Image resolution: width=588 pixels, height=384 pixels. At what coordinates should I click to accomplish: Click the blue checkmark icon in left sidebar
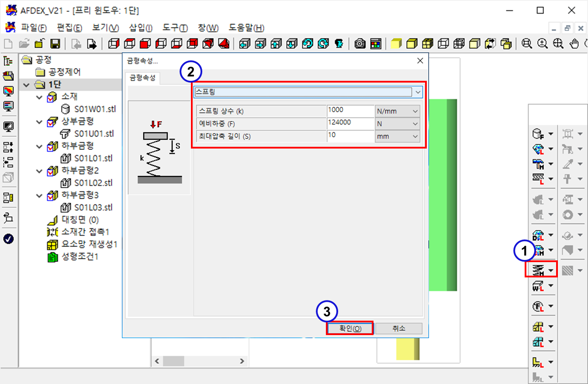(8, 239)
